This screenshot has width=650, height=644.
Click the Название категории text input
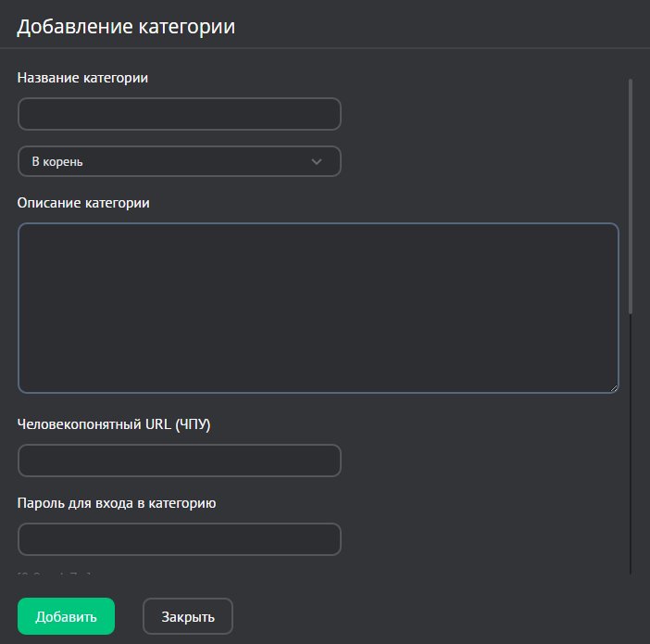[x=179, y=114]
